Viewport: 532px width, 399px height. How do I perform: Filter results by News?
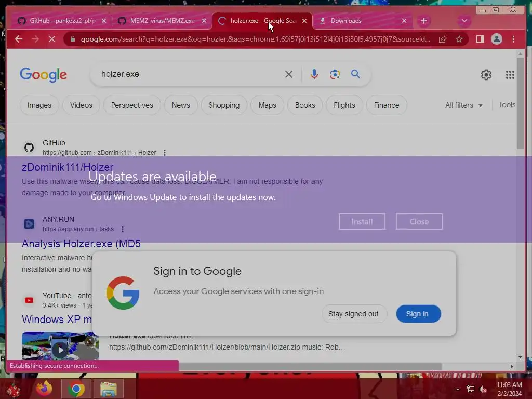[x=181, y=105]
